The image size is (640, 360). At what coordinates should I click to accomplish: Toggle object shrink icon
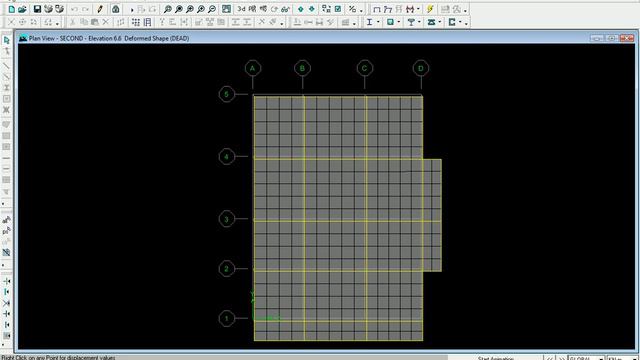tap(326, 9)
